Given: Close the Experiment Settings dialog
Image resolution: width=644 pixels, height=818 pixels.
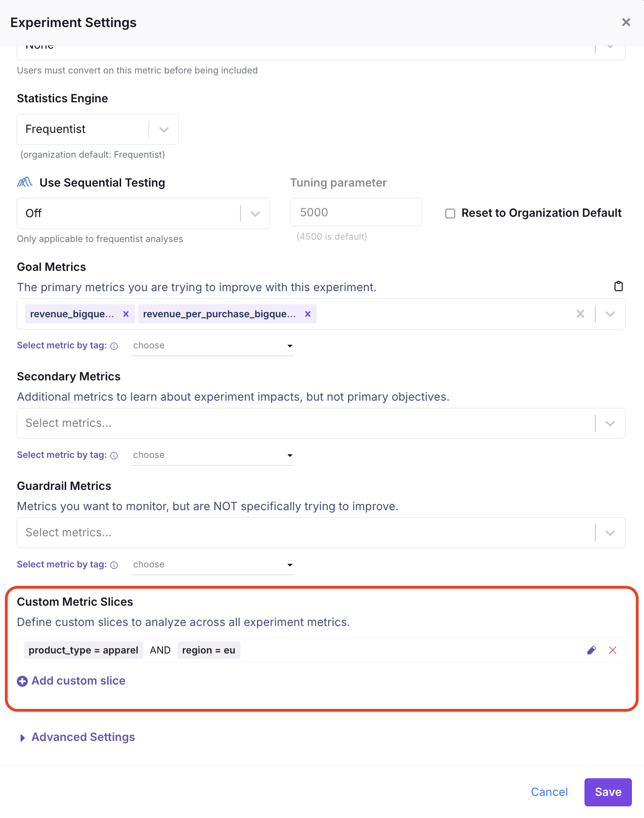Looking at the screenshot, I should pos(626,22).
